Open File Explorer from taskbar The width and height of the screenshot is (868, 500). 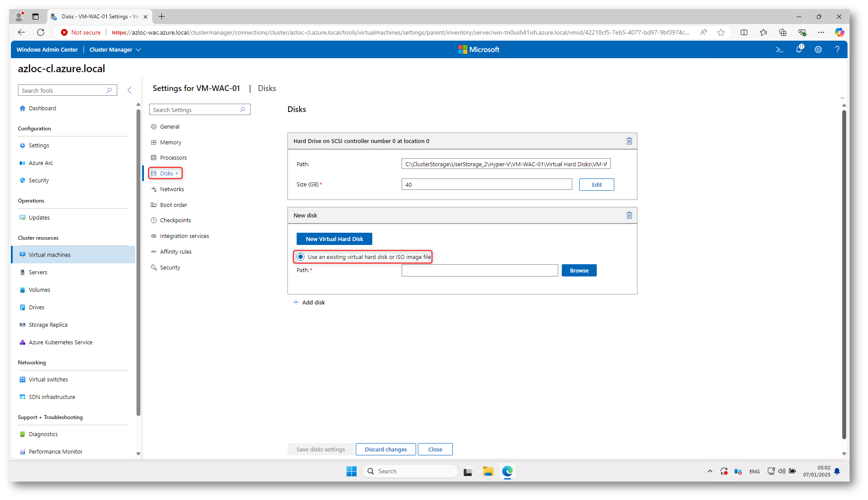488,471
